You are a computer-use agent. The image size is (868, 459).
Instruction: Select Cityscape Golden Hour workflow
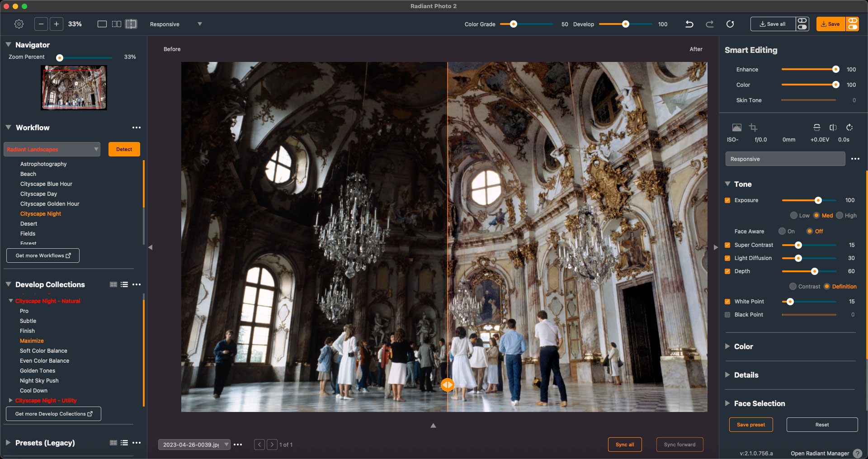coord(50,204)
